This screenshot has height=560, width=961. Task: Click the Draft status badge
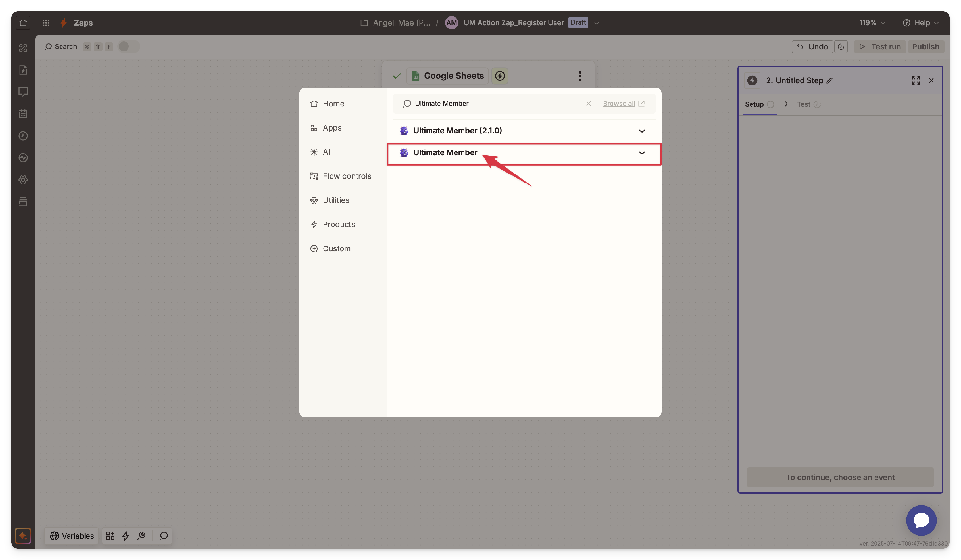click(578, 22)
